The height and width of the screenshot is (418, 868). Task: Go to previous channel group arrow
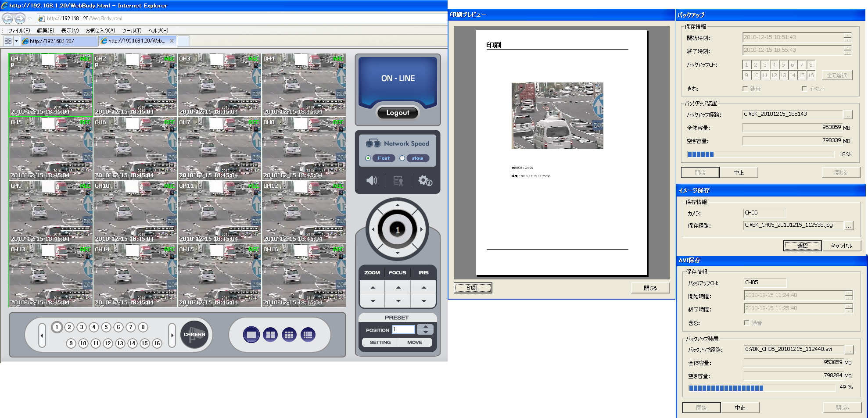(42, 335)
